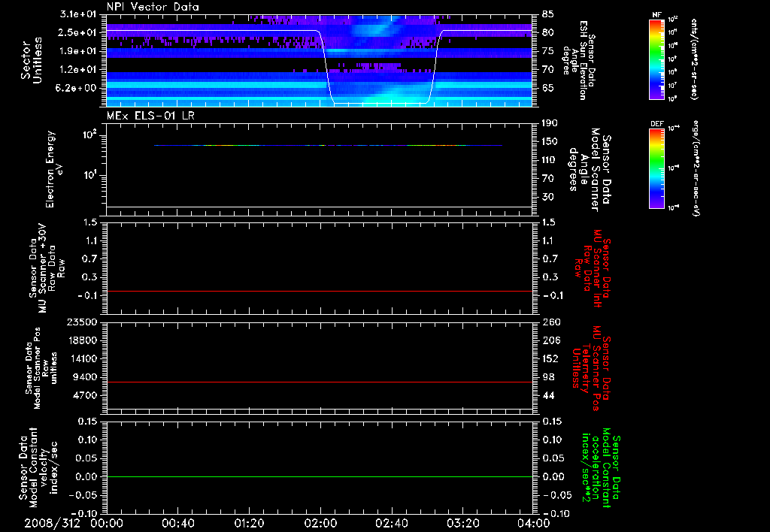Click the 'NPI Vector Data' panel title
The width and height of the screenshot is (770, 532).
coord(153,7)
